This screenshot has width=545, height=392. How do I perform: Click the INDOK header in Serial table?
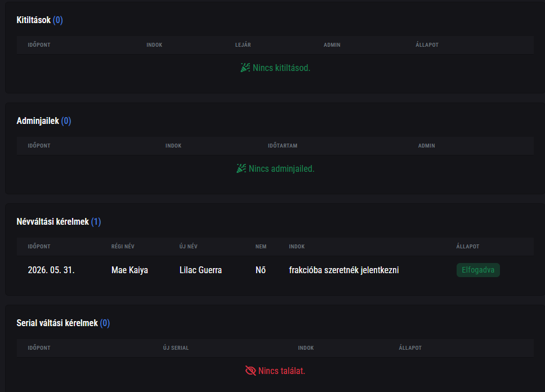pos(306,348)
